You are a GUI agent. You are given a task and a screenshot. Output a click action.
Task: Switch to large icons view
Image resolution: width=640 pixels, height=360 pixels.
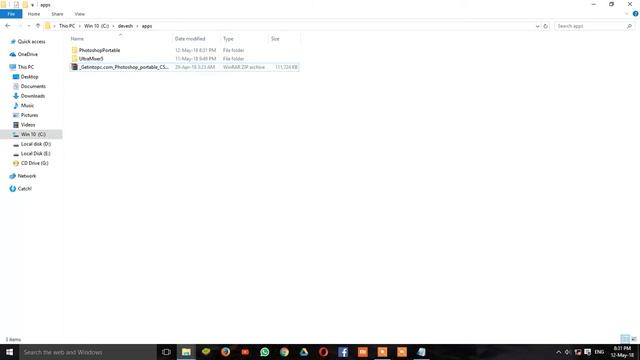[634, 339]
